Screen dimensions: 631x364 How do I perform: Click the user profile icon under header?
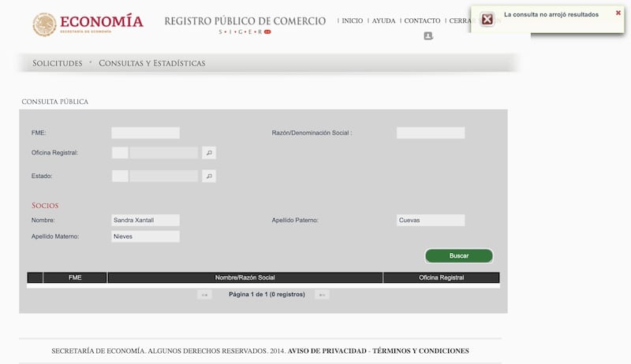[428, 36]
